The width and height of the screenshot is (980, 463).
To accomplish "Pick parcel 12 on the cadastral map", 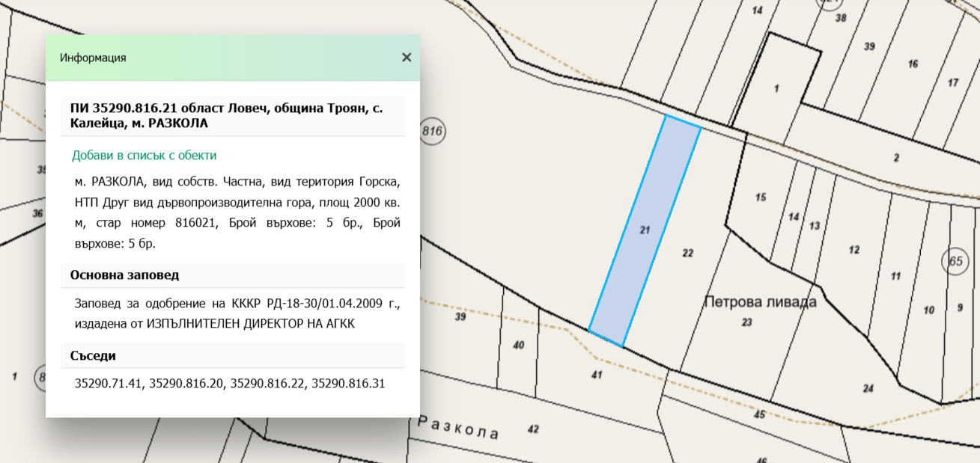I will click(854, 250).
